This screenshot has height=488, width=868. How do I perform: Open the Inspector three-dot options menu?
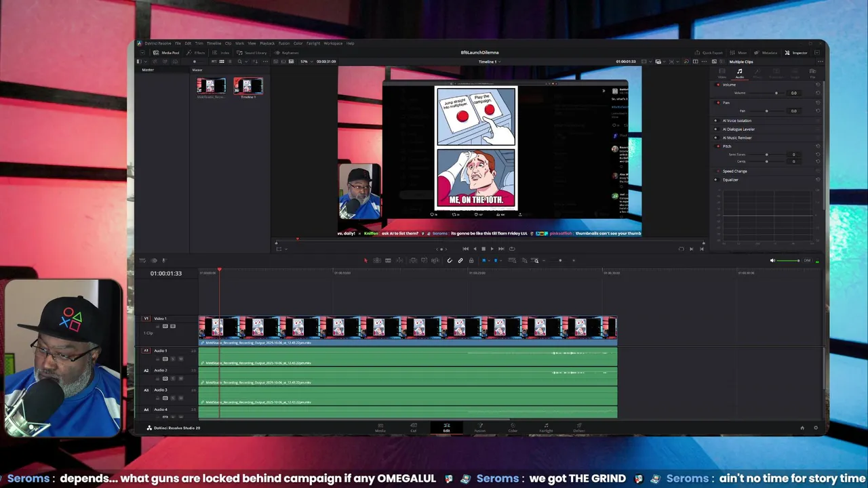[821, 62]
